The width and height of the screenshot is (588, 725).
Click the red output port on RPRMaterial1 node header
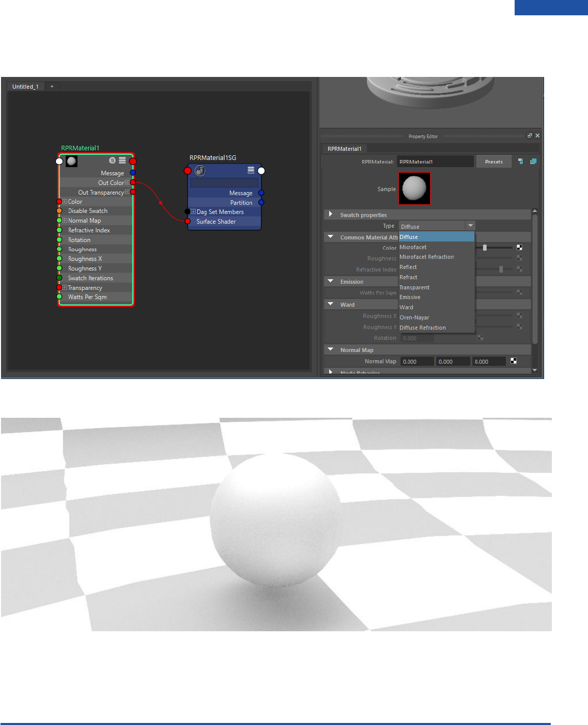pyautogui.click(x=133, y=161)
